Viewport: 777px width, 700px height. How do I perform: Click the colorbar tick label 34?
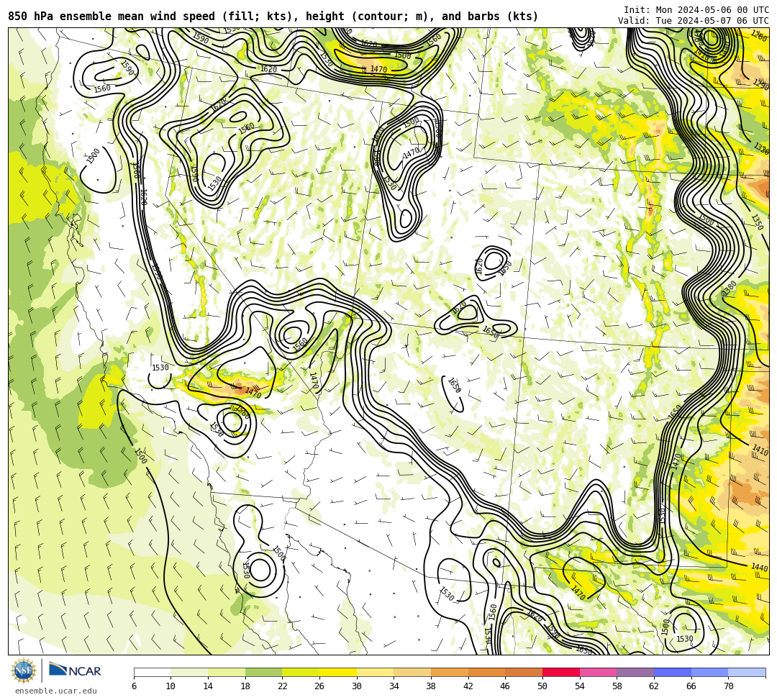[394, 686]
